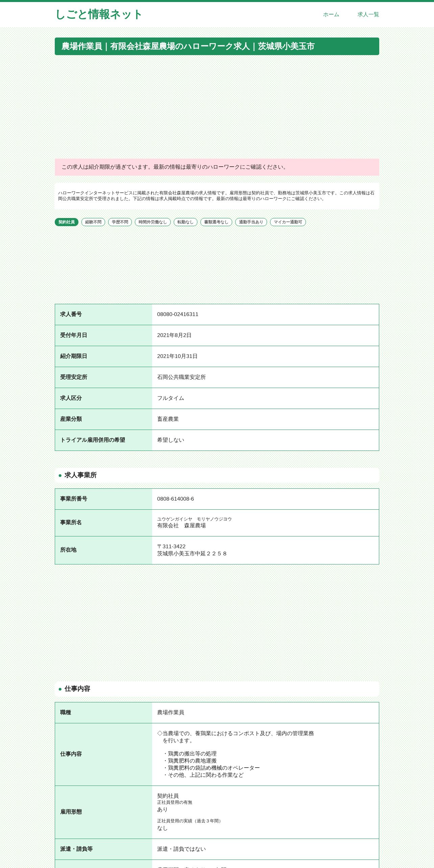Click the 紹介期限日 row label
Viewport: 434px width, 868px height.
point(74,356)
